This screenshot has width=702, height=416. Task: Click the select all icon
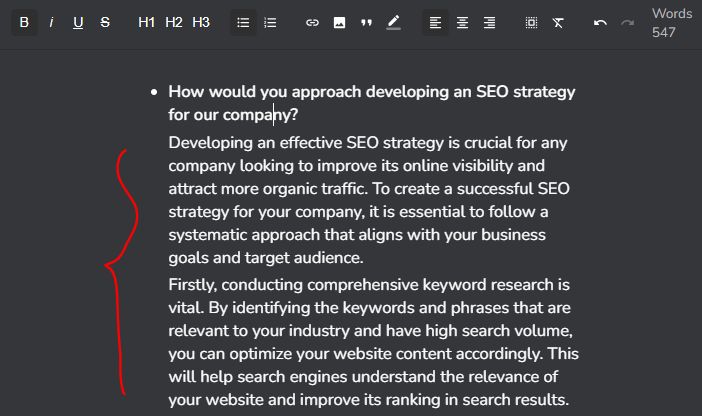pyautogui.click(x=531, y=22)
